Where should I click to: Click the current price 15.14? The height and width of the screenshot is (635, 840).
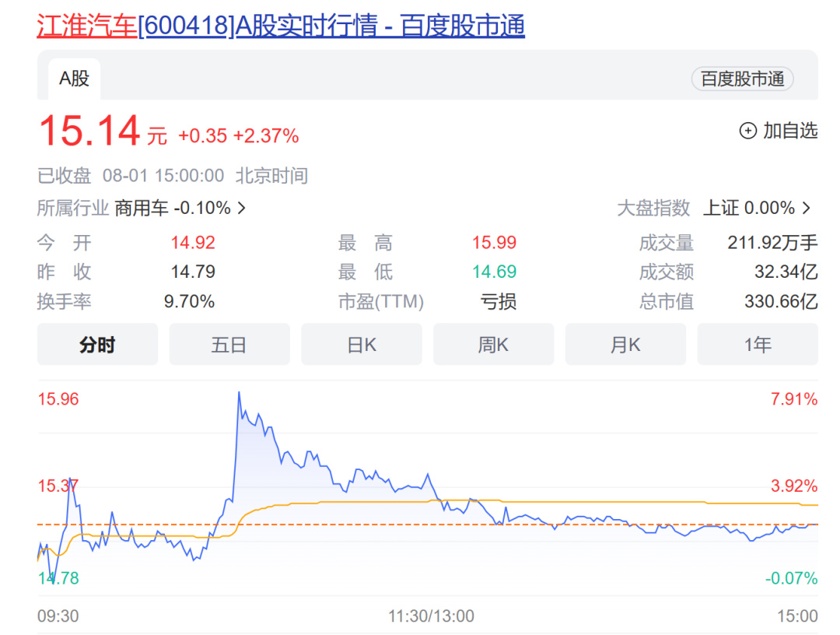pos(89,131)
